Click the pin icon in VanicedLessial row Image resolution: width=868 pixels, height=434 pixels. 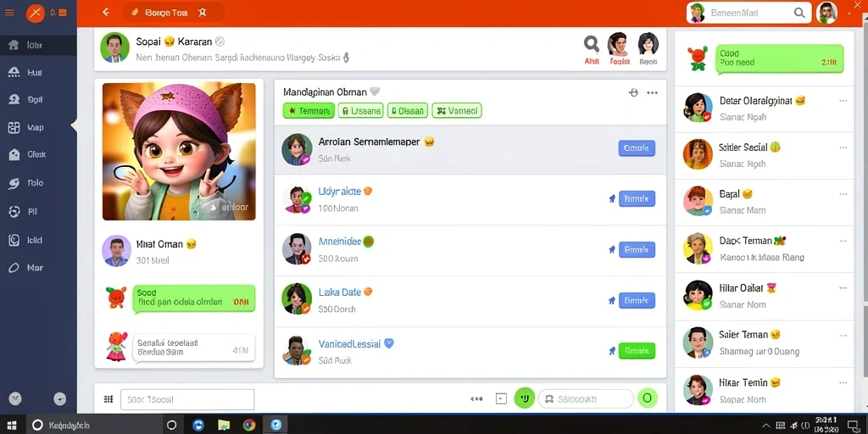pos(612,350)
